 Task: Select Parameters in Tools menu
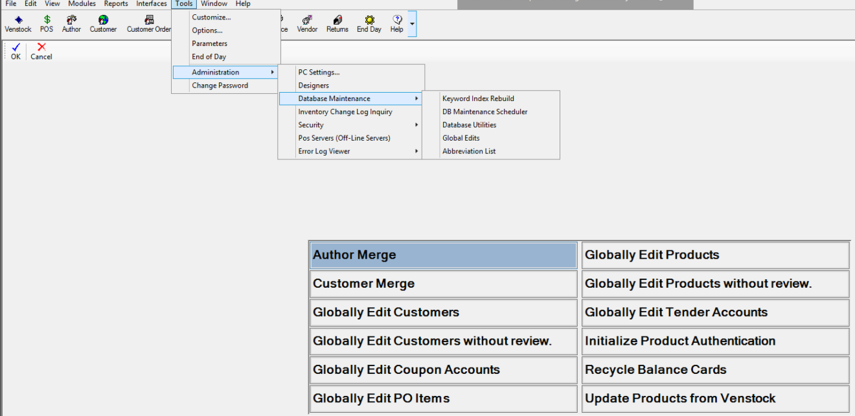click(226, 44)
